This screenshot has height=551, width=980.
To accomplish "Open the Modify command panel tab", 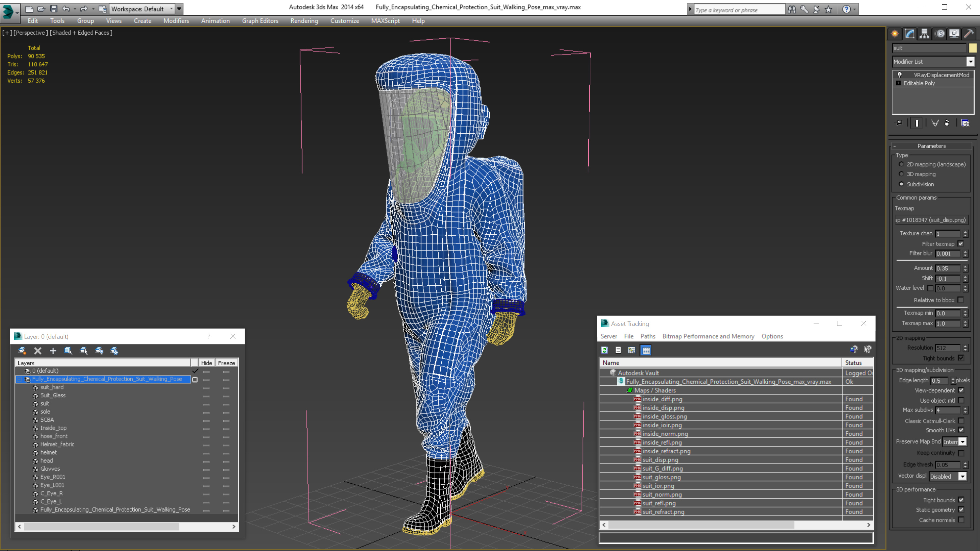I will pyautogui.click(x=910, y=34).
